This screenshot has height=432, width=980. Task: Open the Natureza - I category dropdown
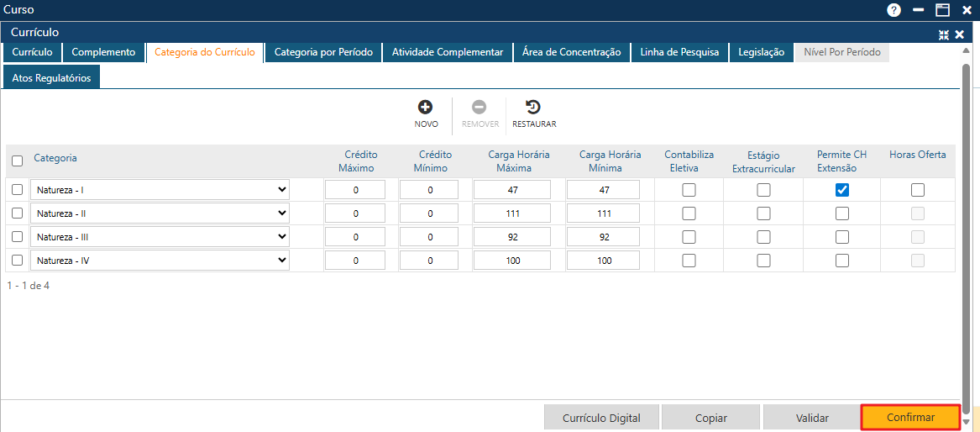(160, 189)
